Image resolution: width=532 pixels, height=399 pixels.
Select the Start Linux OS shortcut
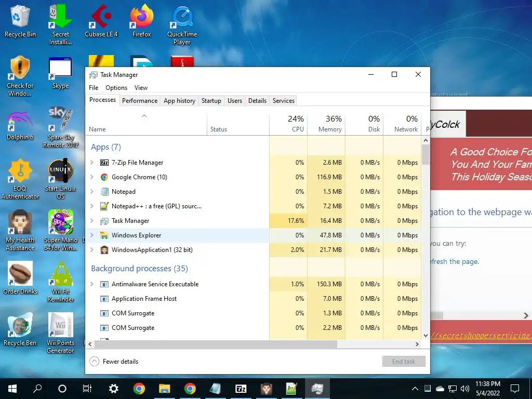click(60, 179)
